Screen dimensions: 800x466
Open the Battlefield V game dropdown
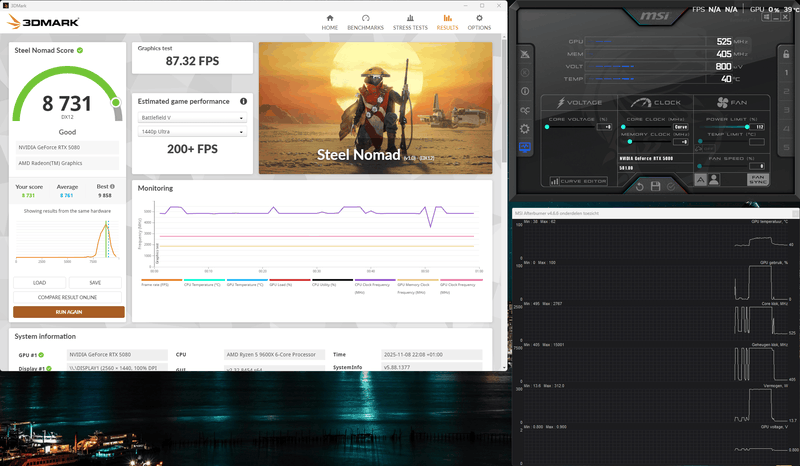click(x=191, y=117)
